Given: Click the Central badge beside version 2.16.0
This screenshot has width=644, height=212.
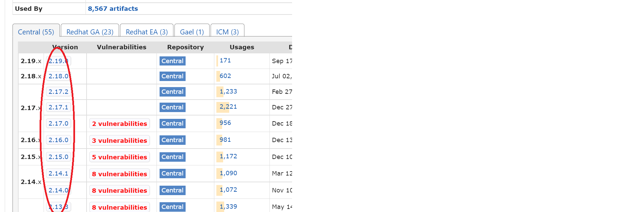Looking at the screenshot, I should [172, 140].
